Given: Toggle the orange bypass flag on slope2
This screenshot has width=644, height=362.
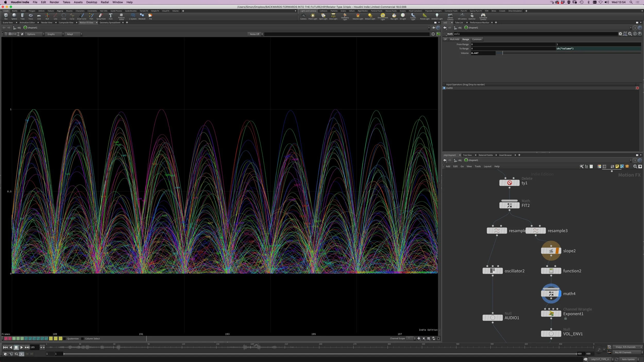Looking at the screenshot, I should click(x=557, y=251).
